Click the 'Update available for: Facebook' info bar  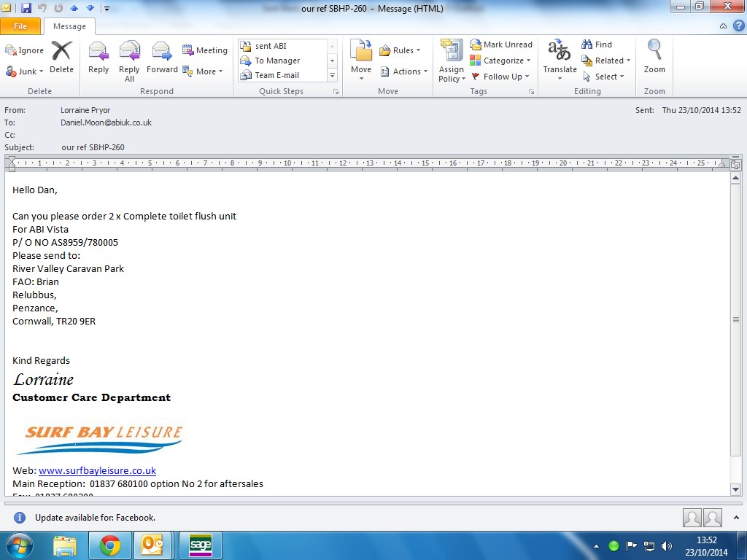click(x=95, y=518)
